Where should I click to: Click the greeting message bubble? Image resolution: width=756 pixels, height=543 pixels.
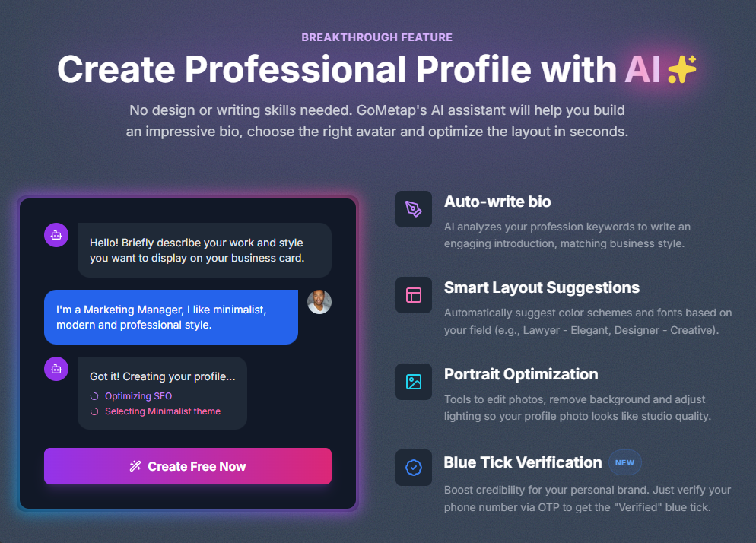click(x=204, y=249)
